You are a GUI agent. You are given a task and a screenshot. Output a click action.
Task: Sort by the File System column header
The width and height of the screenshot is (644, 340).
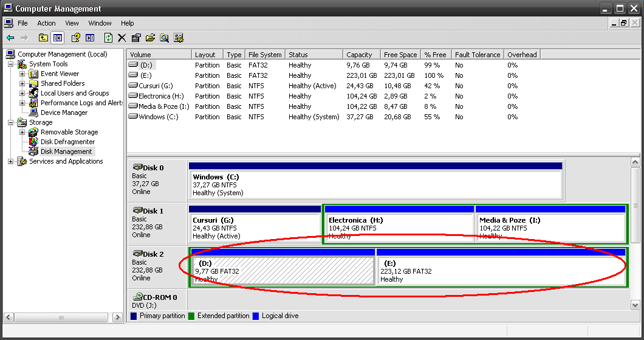coord(265,54)
